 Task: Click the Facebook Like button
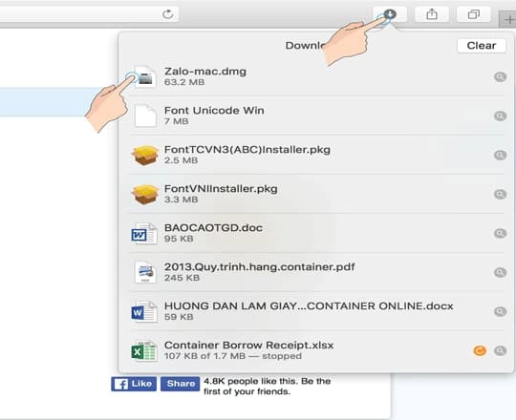click(x=133, y=384)
